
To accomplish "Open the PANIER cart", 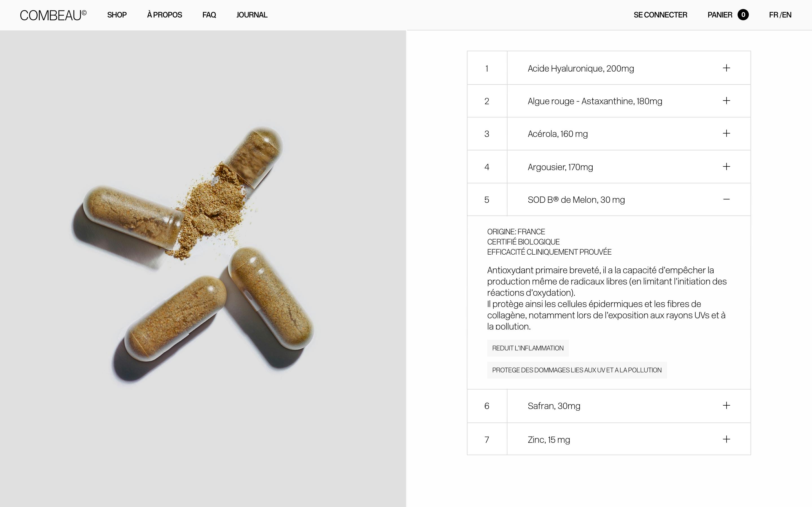I will coord(720,15).
